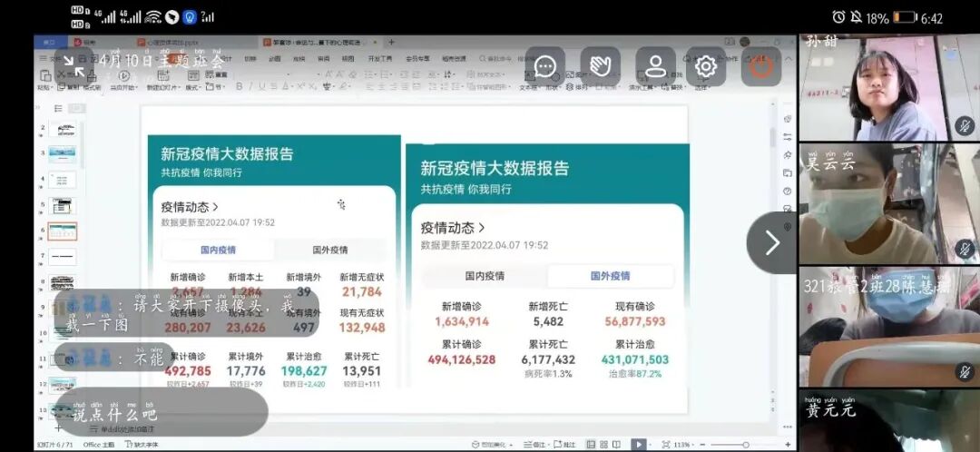Open 孙甜's video tile
This screenshot has width=980, height=452.
click(x=888, y=87)
